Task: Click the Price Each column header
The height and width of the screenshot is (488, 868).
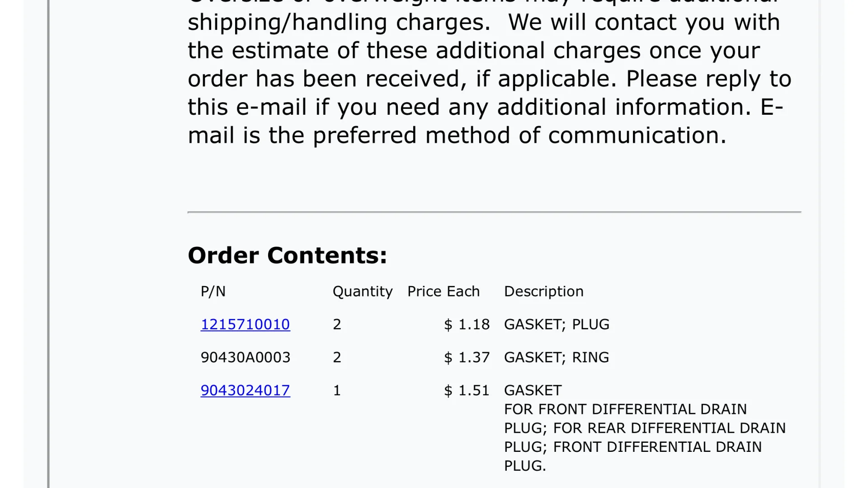Action: pos(443,291)
